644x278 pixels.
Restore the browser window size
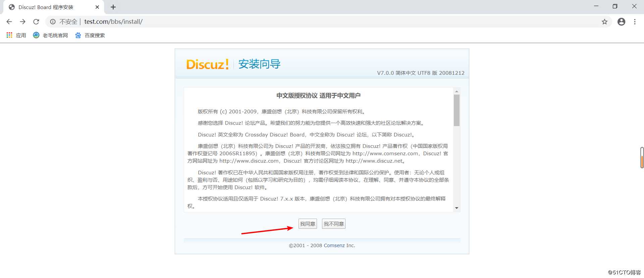click(x=615, y=6)
